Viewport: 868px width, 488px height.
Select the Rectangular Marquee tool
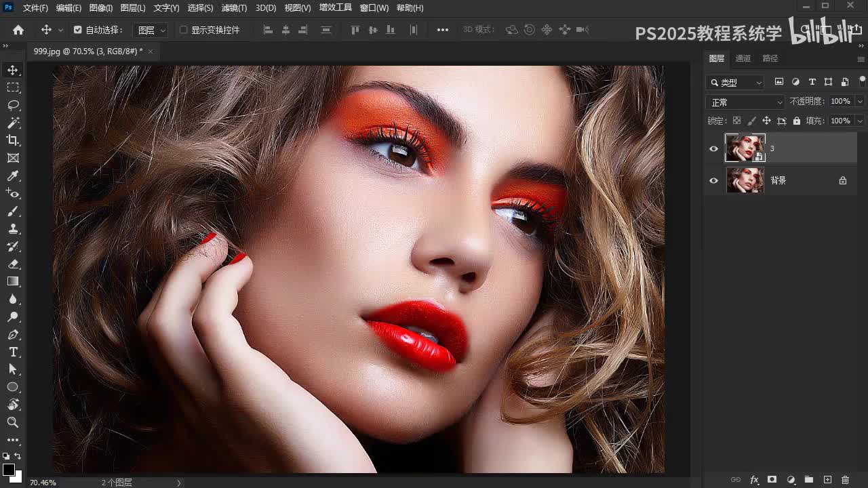(x=13, y=88)
